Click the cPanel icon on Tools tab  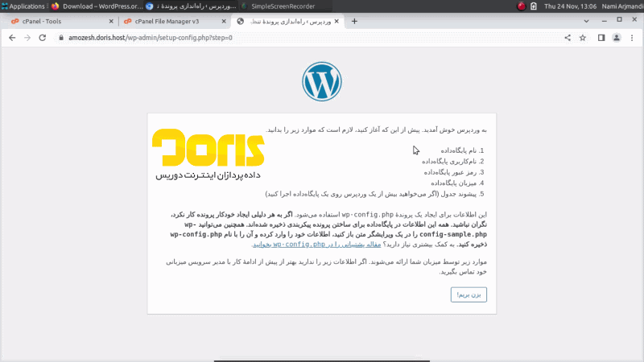coord(14,22)
